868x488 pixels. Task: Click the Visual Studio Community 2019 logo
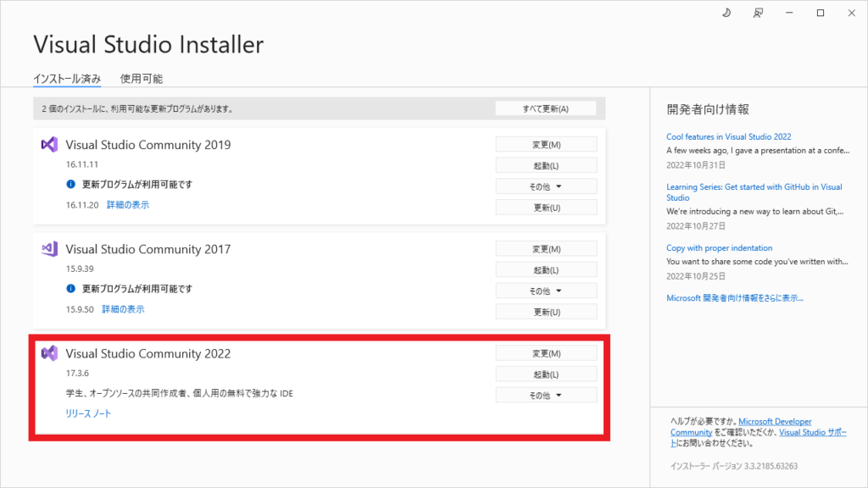(x=49, y=144)
